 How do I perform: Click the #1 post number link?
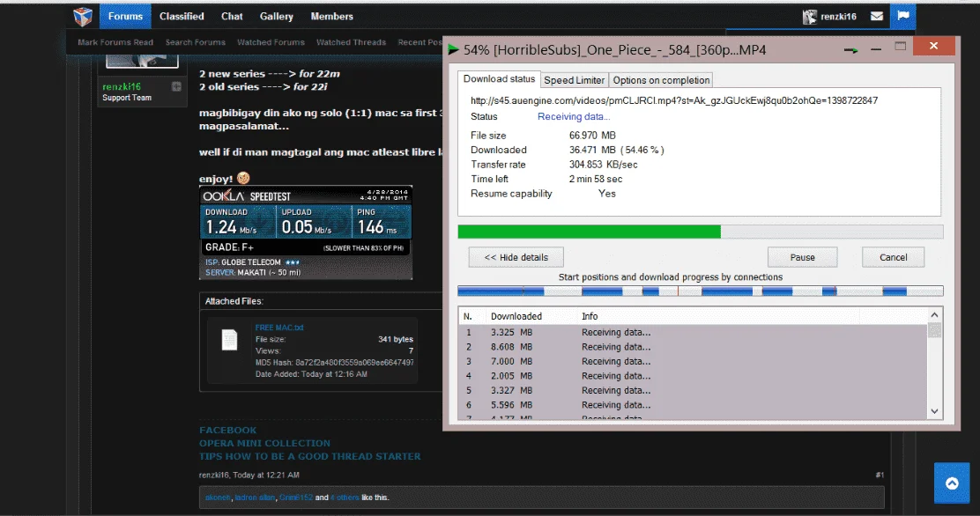click(880, 475)
